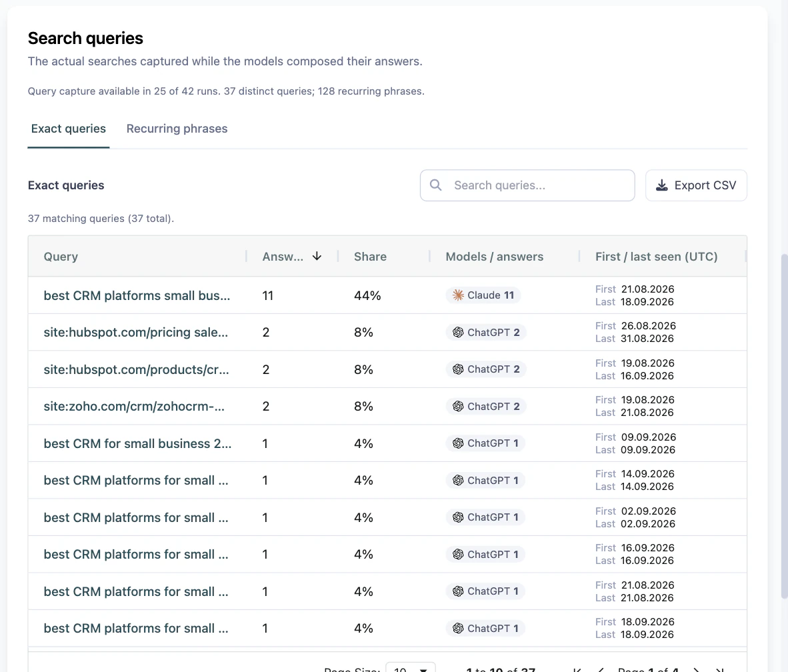Click ChatGPT icon in site:hubspot.com/pricing row
Screen dimensions: 788x672
click(x=458, y=332)
